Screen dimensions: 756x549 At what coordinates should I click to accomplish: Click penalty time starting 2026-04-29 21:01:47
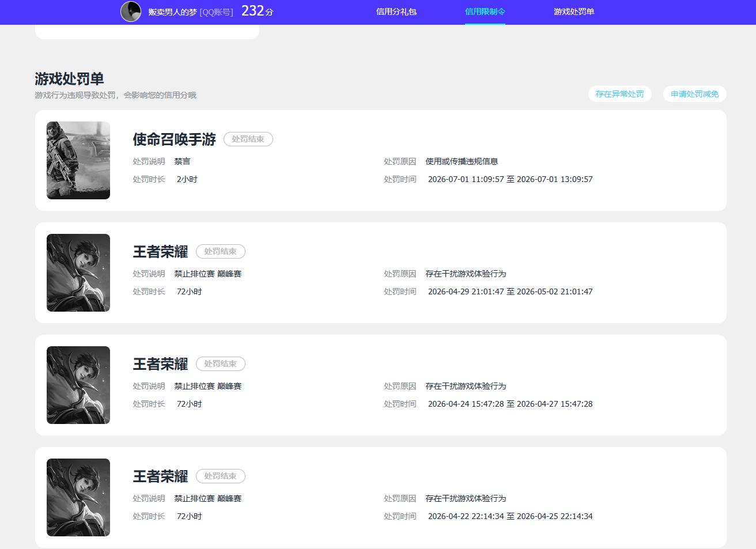[511, 291]
